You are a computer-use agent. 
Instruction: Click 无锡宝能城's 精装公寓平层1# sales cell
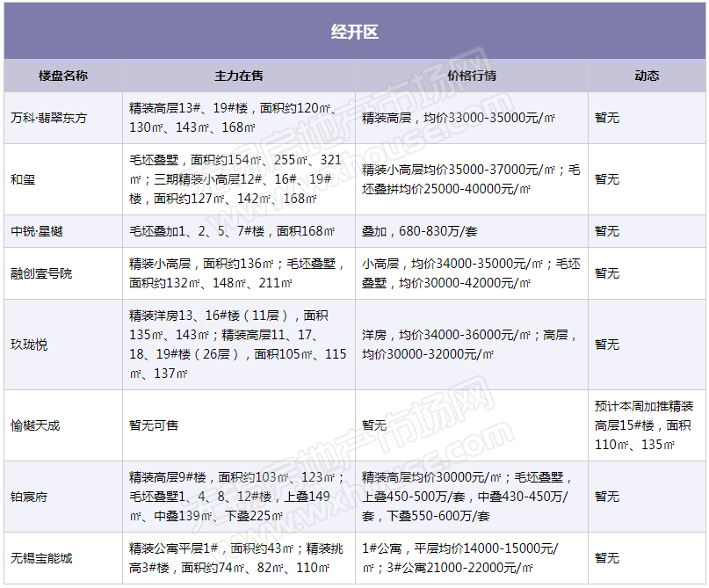tap(236, 558)
